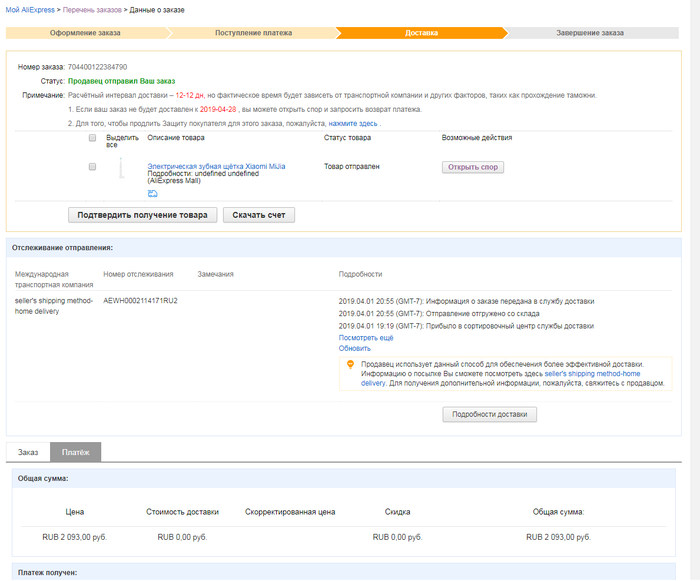Refresh tracking via the 'Обновить' link
The width and height of the screenshot is (700, 581).
354,348
